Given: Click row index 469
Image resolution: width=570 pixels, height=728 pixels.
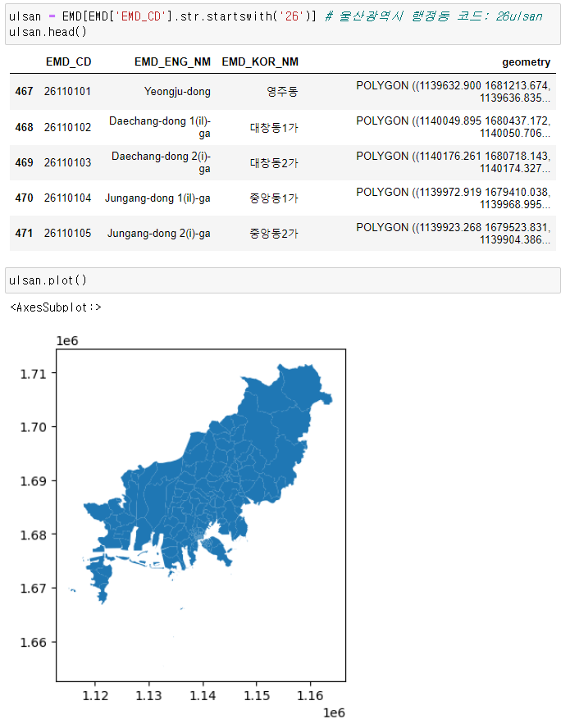Looking at the screenshot, I should point(24,162).
